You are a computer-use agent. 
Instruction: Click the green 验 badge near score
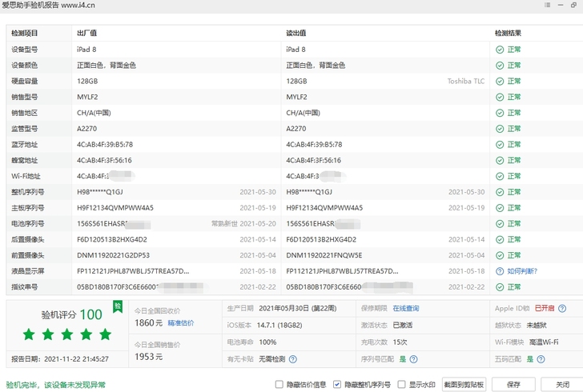118,306
